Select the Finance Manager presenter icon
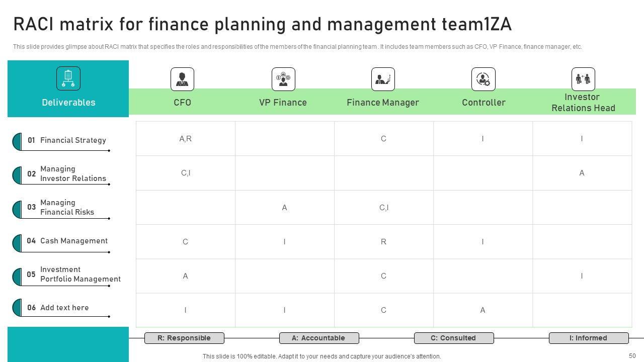This screenshot has width=644, height=362. [383, 79]
